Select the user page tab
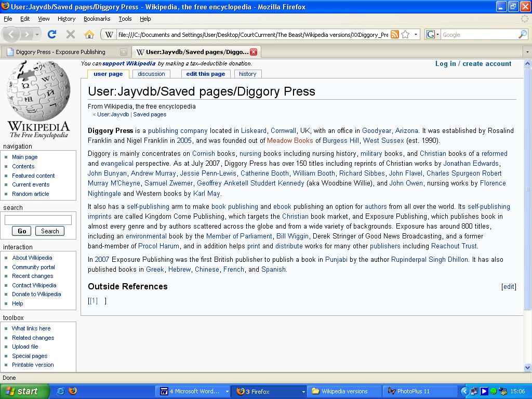This screenshot has height=399, width=532. (108, 74)
